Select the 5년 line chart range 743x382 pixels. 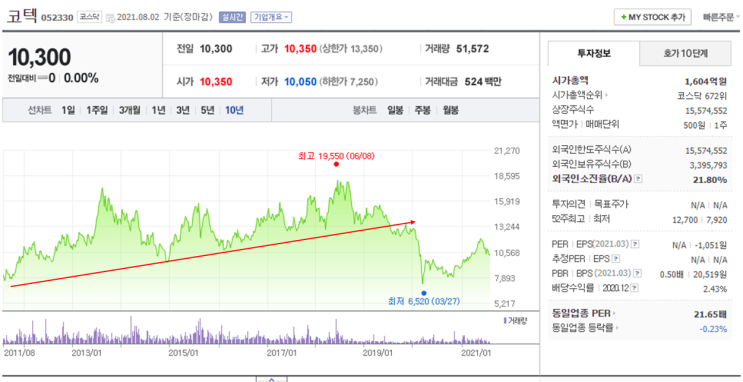pos(207,110)
